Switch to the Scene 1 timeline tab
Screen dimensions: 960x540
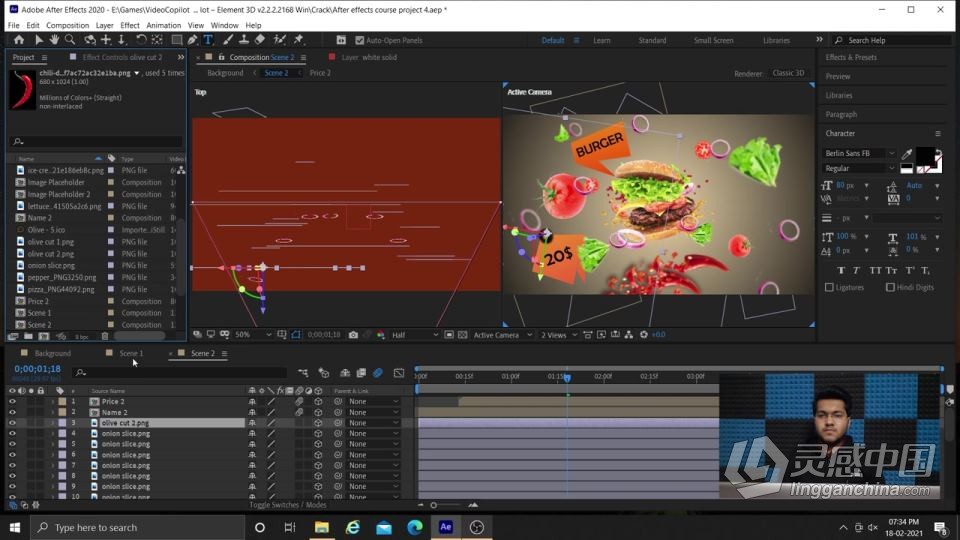coord(131,353)
